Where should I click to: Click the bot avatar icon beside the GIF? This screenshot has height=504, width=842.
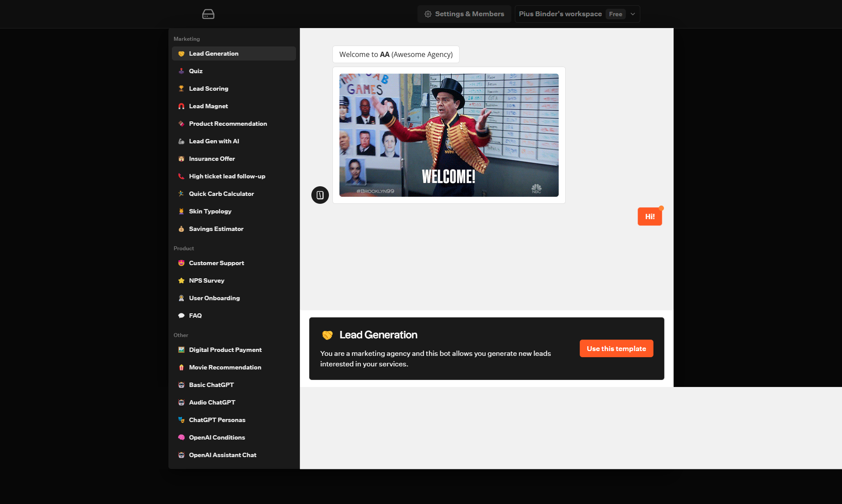[x=320, y=195]
